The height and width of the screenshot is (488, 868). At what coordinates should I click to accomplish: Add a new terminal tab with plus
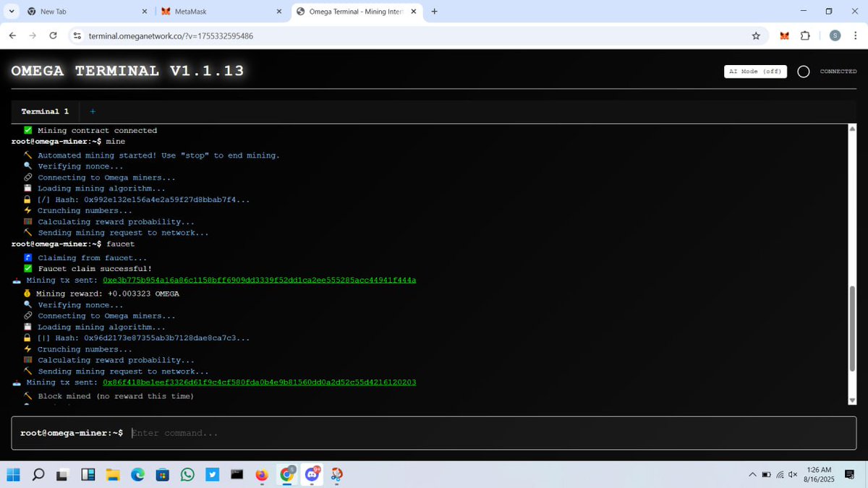pyautogui.click(x=93, y=111)
